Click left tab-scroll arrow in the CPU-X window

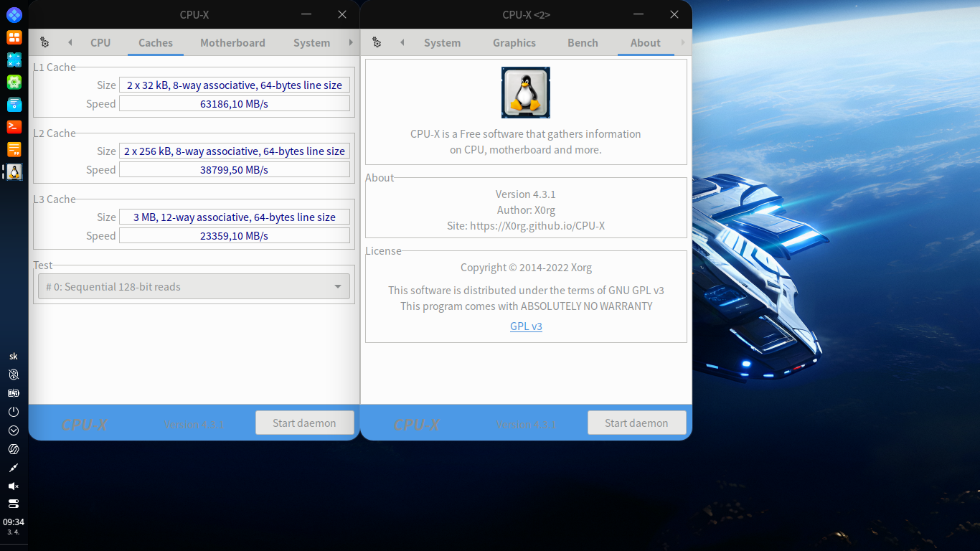click(x=70, y=42)
